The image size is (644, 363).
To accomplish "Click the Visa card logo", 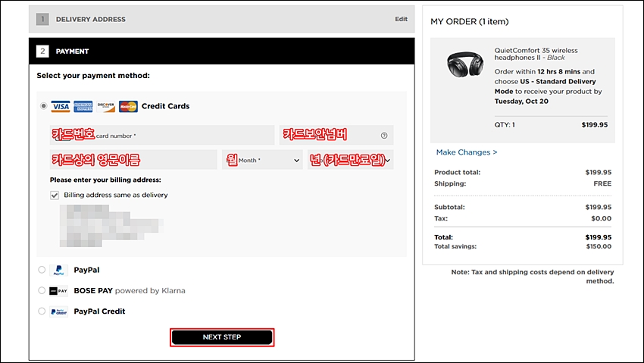I will (x=61, y=106).
